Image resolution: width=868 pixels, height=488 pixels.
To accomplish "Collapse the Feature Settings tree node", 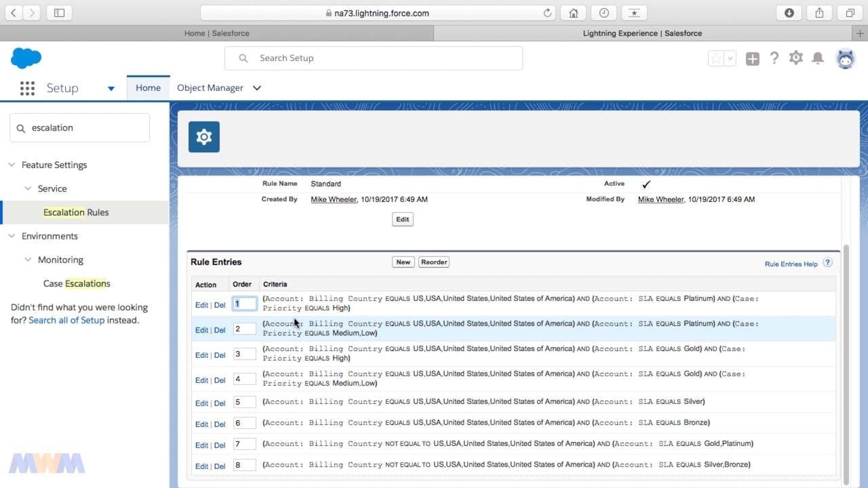I will click(12, 165).
